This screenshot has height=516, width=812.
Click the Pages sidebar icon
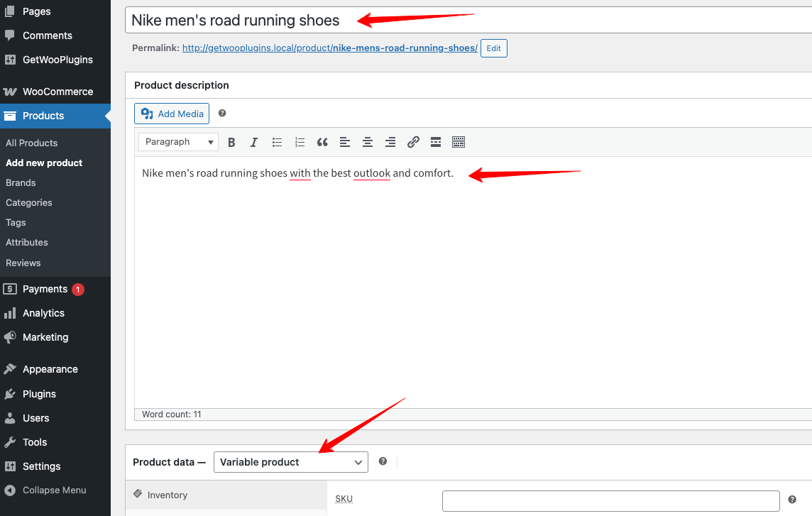(x=10, y=11)
